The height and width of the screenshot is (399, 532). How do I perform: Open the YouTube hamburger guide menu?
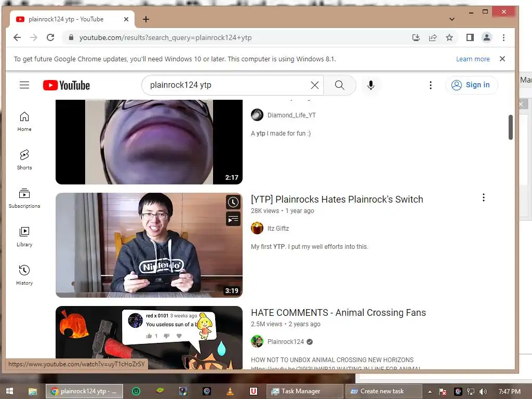click(24, 85)
